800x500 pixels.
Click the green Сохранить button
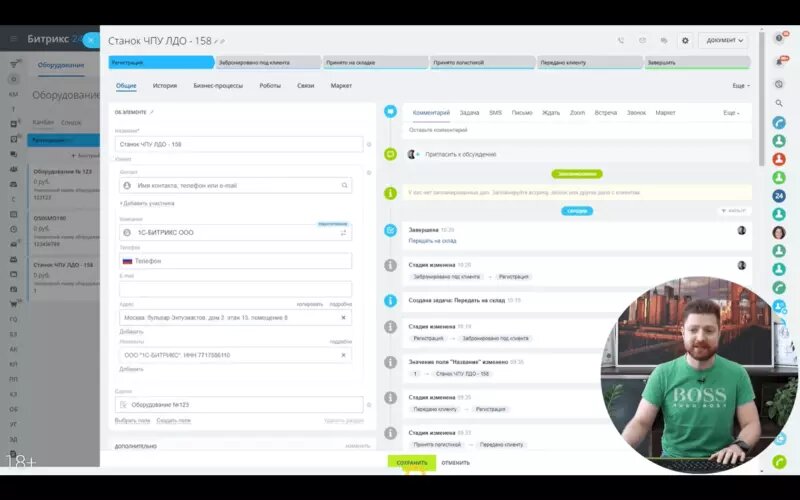(412, 463)
